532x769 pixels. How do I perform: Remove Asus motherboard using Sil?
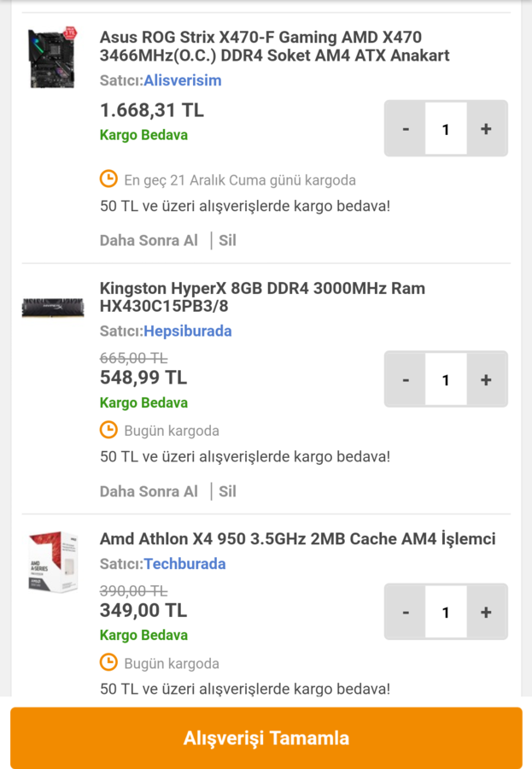coord(227,240)
